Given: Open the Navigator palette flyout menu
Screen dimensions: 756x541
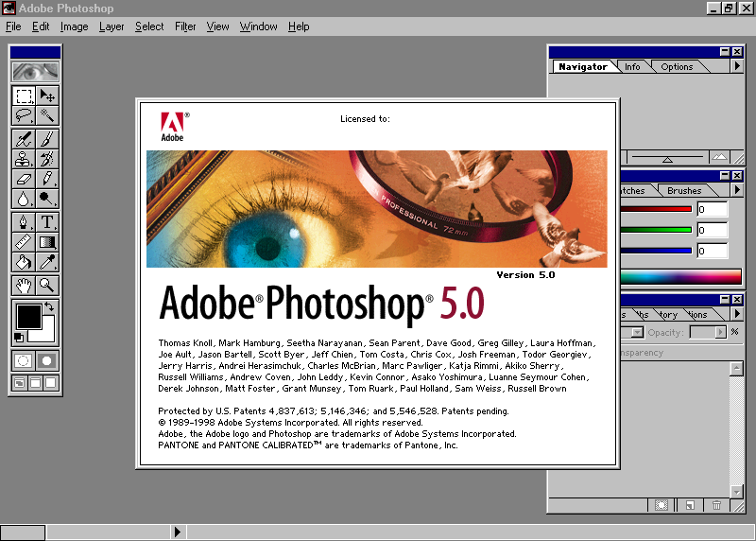Looking at the screenshot, I should click(737, 66).
